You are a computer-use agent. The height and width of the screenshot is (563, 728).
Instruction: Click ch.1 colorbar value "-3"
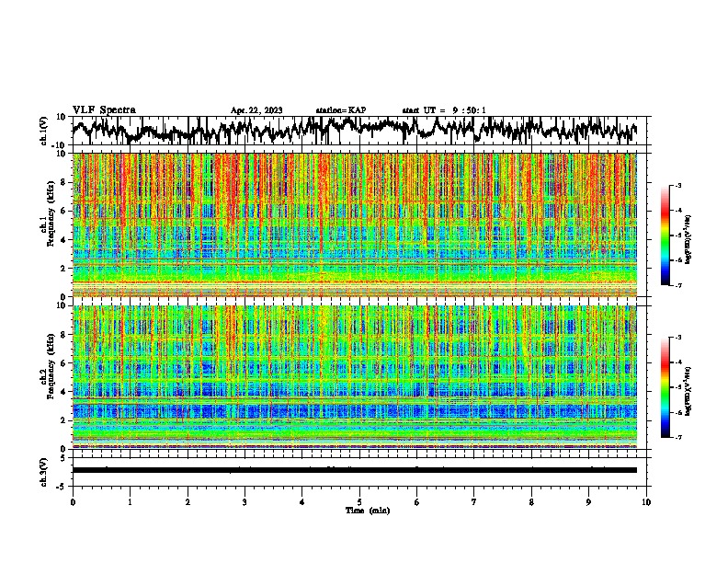point(677,186)
